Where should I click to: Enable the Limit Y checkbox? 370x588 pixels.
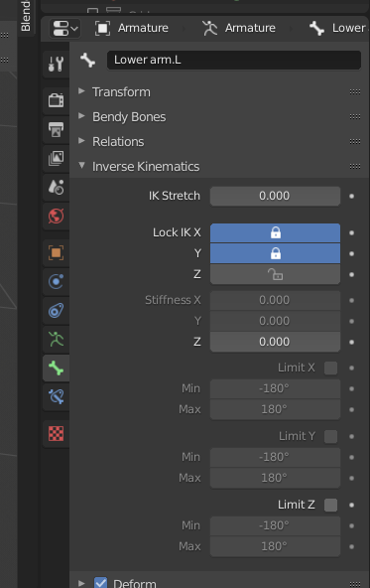click(330, 436)
